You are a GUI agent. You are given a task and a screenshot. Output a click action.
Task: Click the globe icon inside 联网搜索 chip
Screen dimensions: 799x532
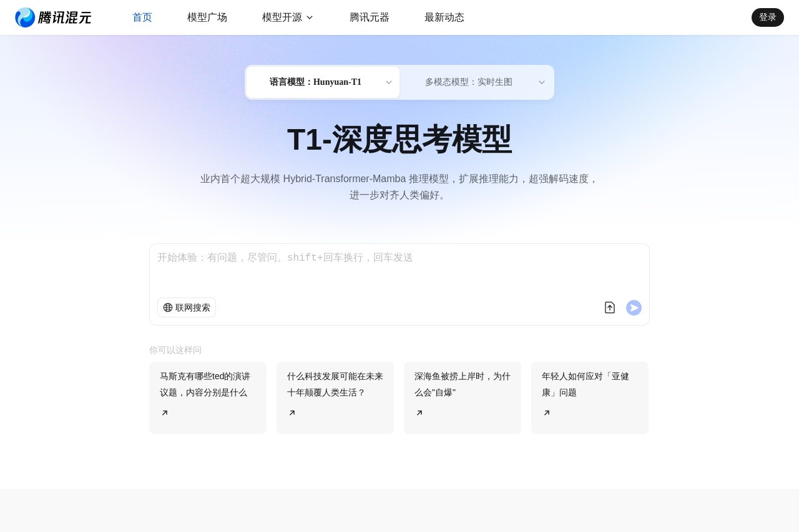tap(168, 307)
